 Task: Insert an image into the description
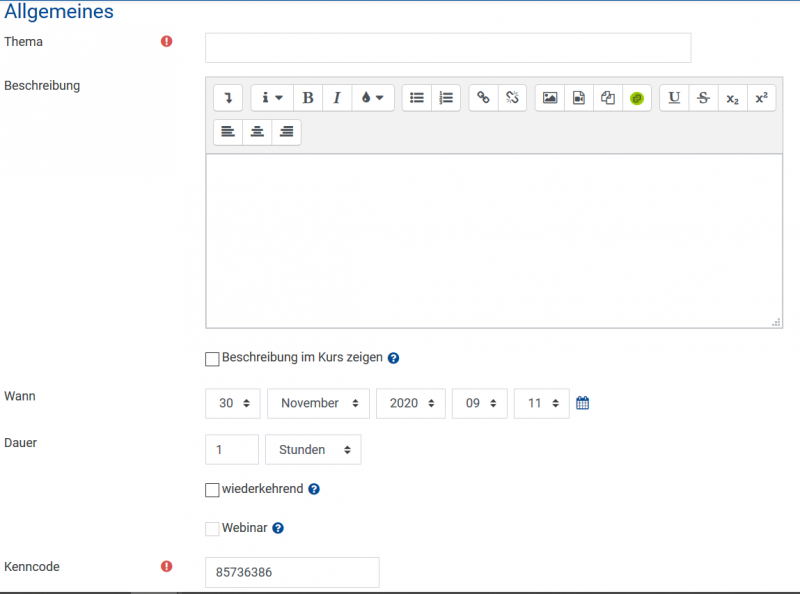549,98
